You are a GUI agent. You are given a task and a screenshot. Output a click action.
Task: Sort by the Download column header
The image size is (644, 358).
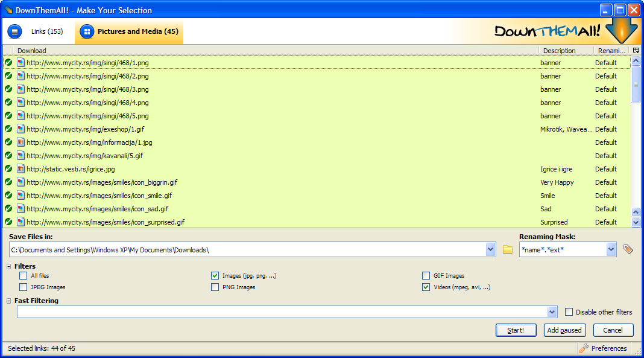(x=276, y=51)
